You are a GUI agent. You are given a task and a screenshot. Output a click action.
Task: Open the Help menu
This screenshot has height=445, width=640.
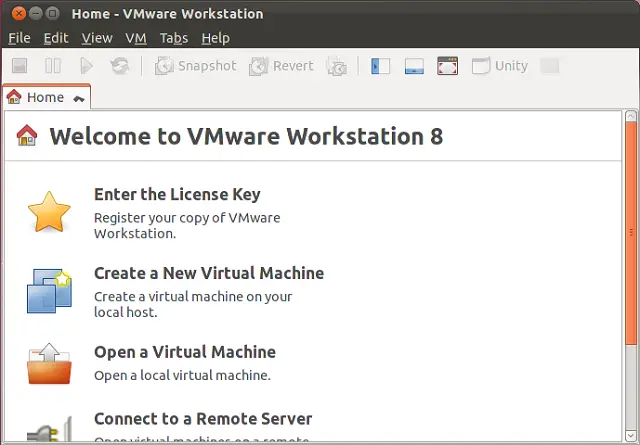click(216, 38)
